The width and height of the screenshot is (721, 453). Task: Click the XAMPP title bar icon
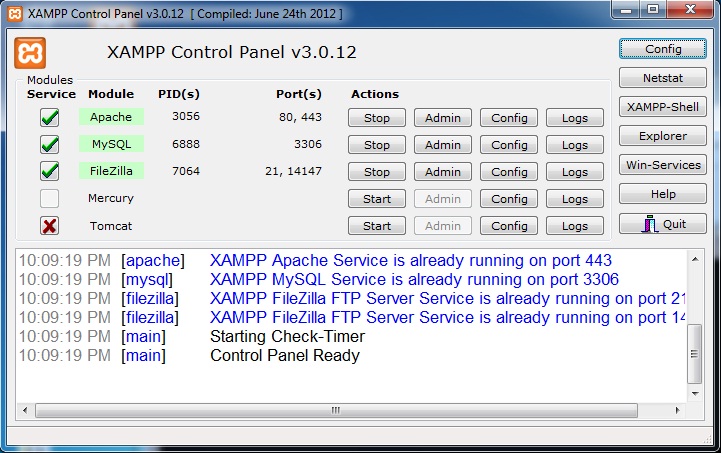coord(15,14)
